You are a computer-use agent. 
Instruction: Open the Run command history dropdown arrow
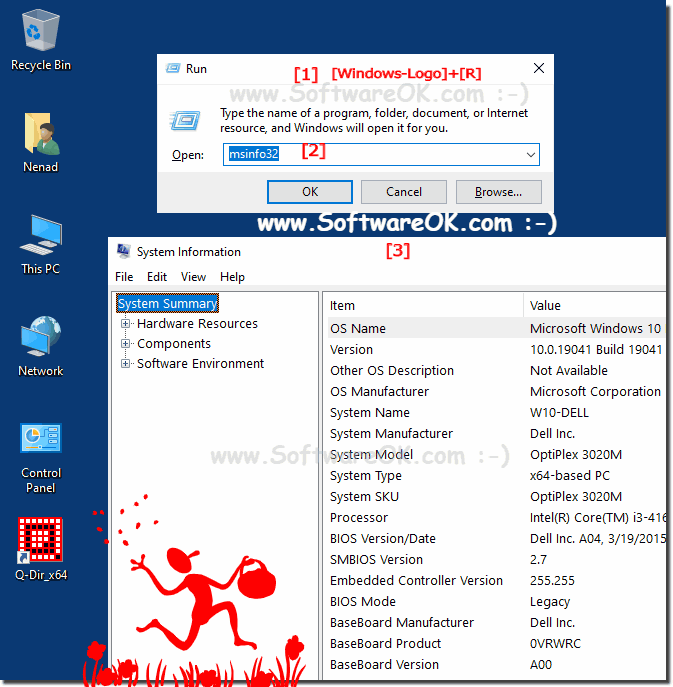pyautogui.click(x=531, y=155)
